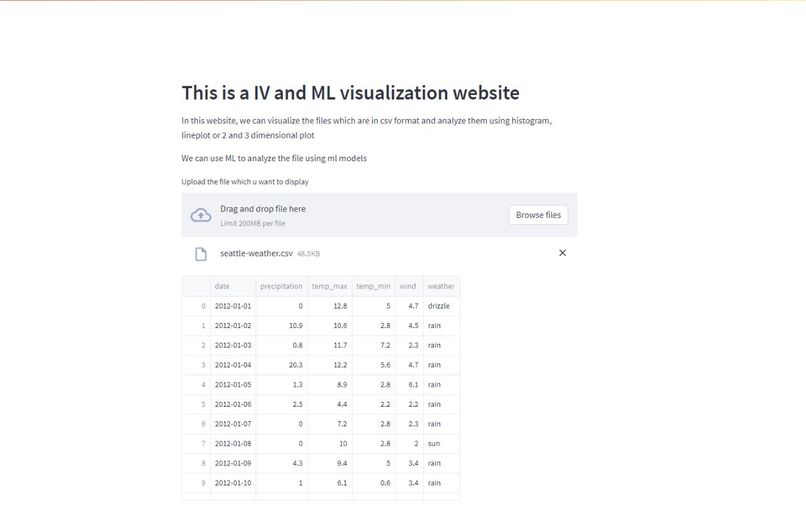Click the Limit 200MB per file text
This screenshot has width=806, height=505.
pos(252,223)
